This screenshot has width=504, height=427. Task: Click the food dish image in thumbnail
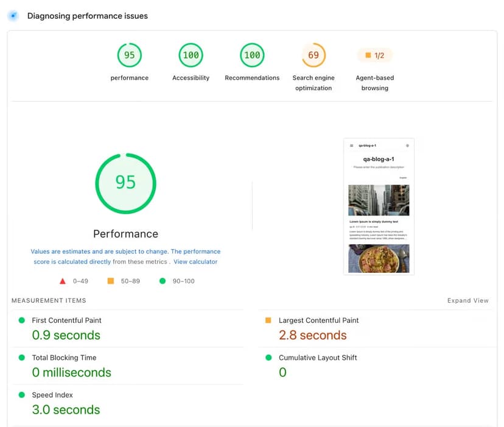tap(379, 258)
